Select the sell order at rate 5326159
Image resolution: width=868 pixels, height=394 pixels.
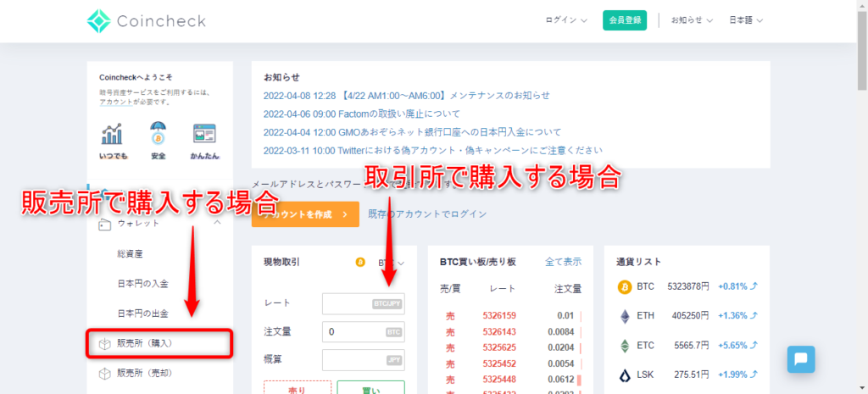510,316
